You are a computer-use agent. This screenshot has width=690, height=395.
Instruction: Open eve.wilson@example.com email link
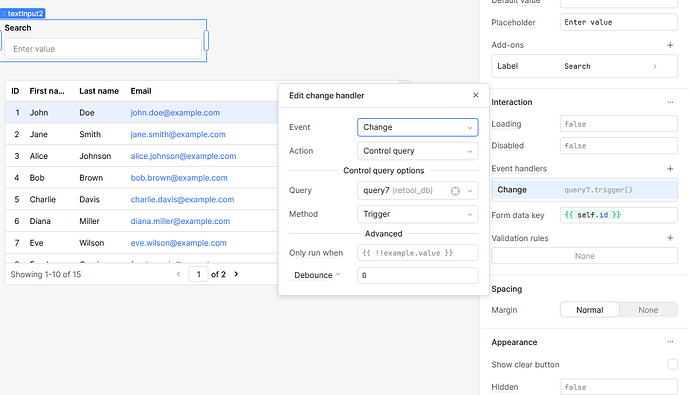click(x=178, y=243)
